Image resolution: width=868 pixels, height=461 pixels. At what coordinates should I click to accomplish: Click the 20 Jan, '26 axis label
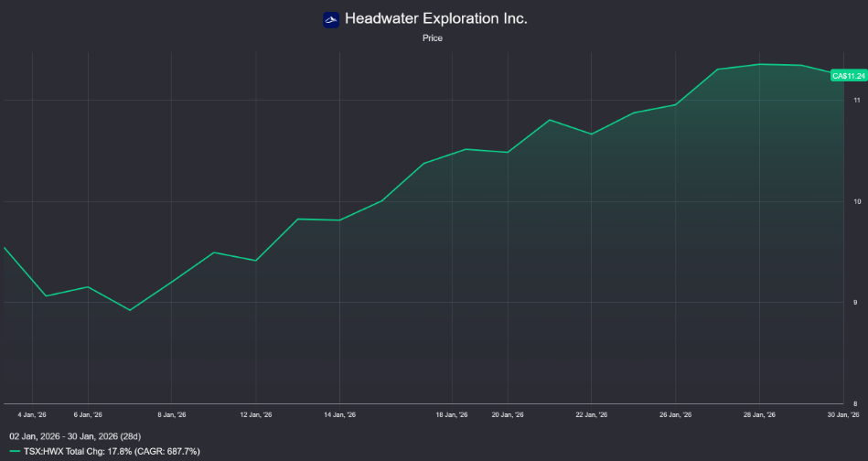(x=508, y=414)
